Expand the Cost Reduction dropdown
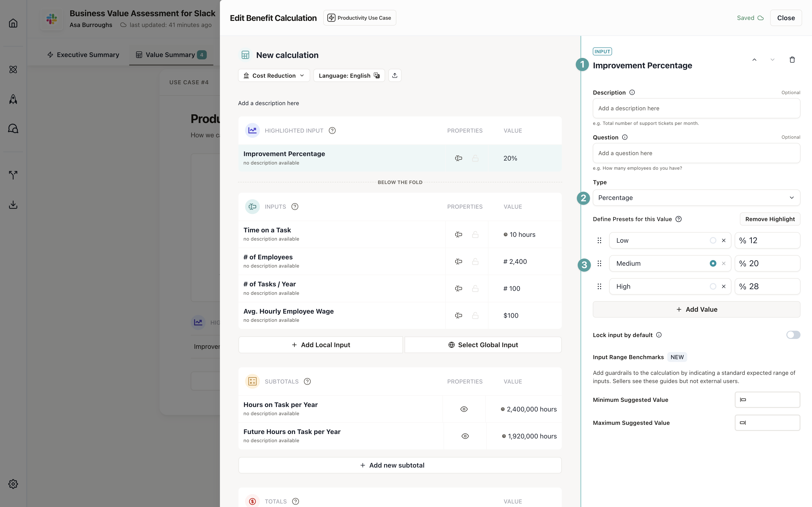 pyautogui.click(x=274, y=75)
